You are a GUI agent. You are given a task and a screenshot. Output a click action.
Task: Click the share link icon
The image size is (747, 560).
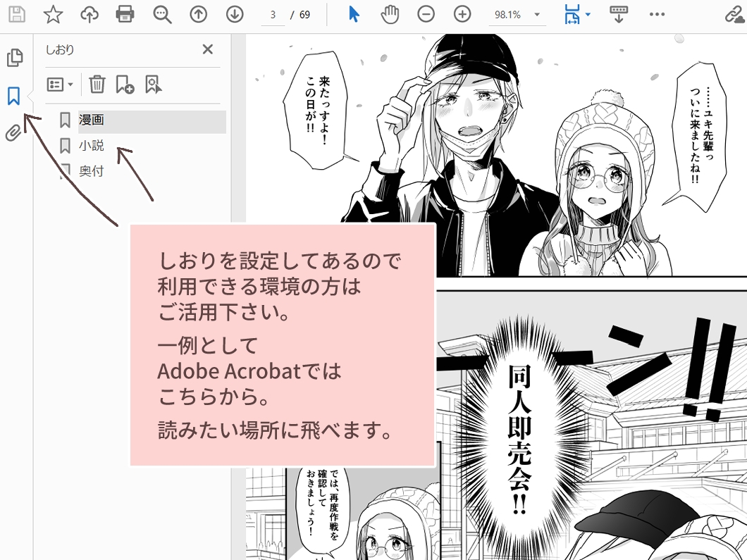735,15
